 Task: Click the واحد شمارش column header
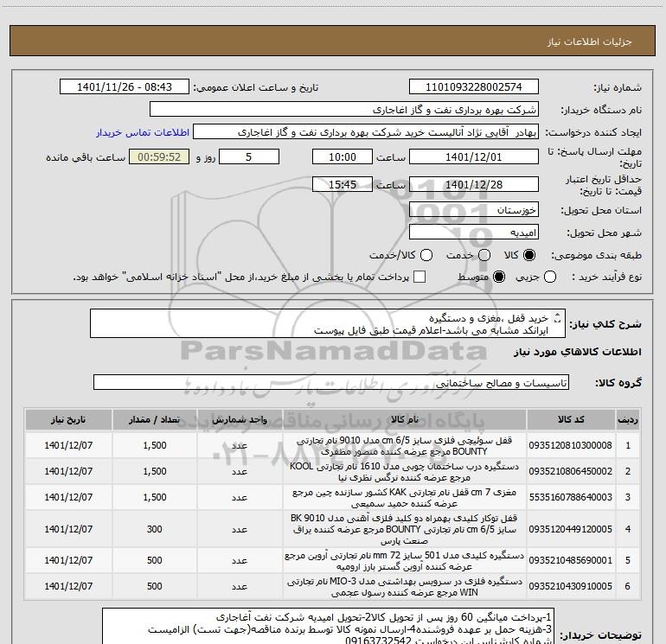pos(240,419)
